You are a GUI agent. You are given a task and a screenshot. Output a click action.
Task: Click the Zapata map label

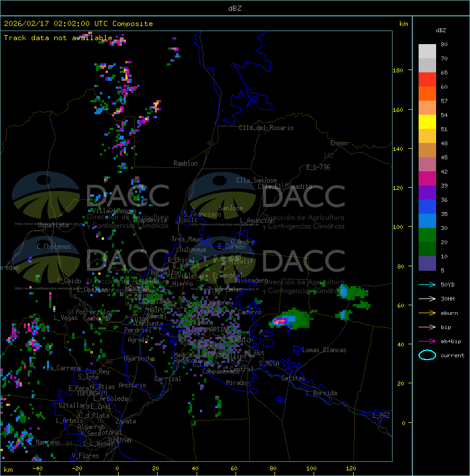pyautogui.click(x=125, y=421)
